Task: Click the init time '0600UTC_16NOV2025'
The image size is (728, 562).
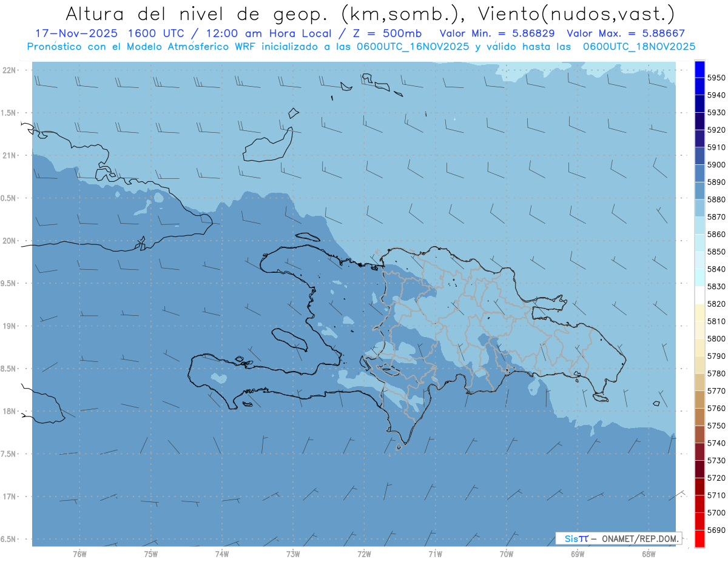Action: click(x=409, y=47)
